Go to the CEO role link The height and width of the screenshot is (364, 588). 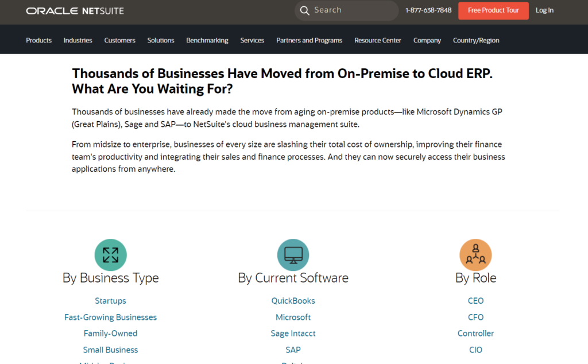[x=475, y=301]
